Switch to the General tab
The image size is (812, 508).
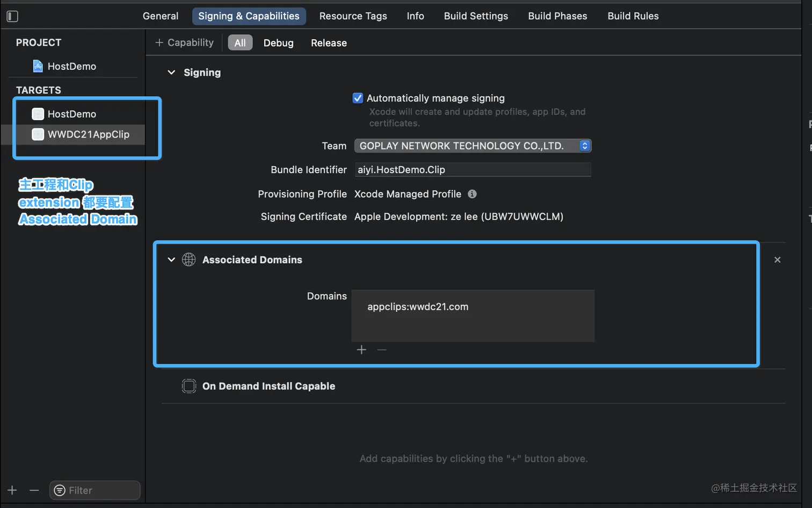tap(161, 16)
